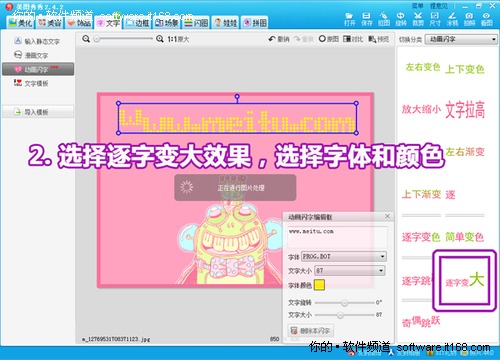500x360 pixels.
Task: Click the filename a_1276953170837l123.jpg
Action: coord(116,339)
